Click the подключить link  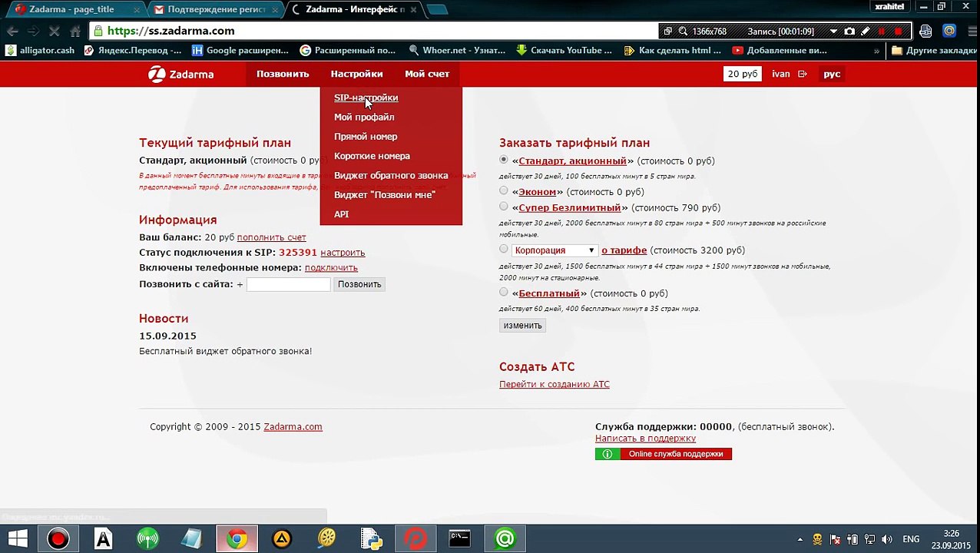click(331, 268)
